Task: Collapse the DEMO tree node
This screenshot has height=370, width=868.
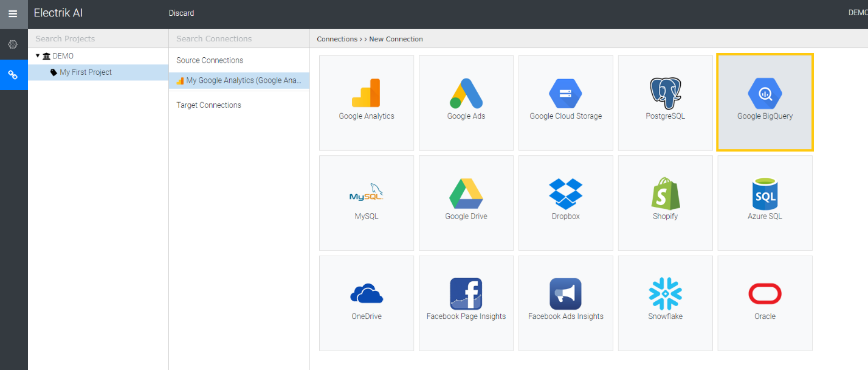Action: [38, 55]
